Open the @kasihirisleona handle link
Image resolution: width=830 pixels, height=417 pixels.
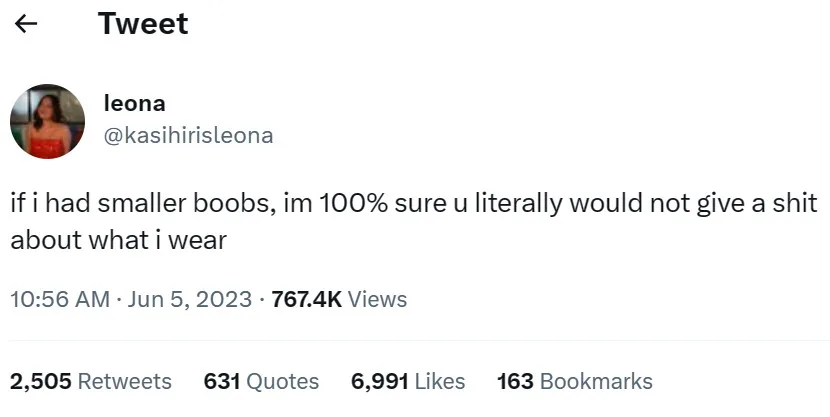tap(188, 135)
